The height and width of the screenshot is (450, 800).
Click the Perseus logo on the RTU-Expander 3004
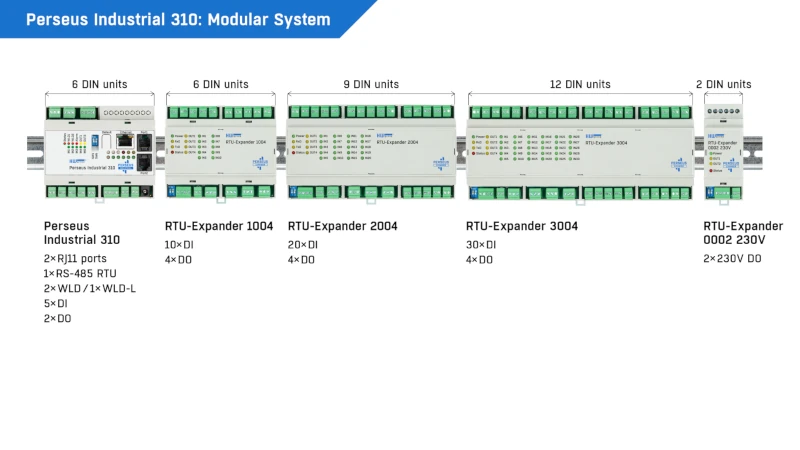[679, 164]
